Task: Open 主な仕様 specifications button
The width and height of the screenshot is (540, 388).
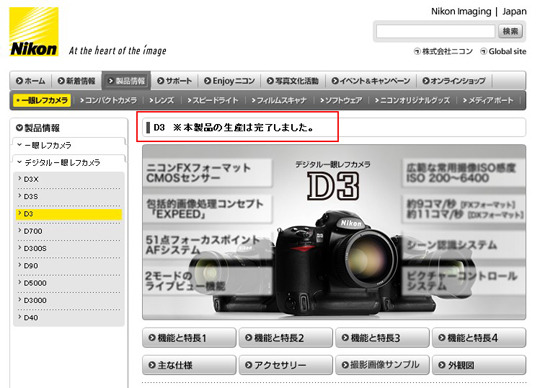Action: pos(189,365)
